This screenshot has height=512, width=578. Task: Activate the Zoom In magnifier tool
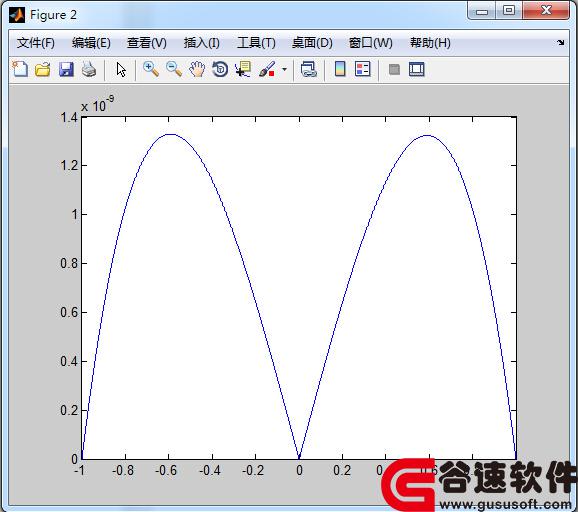pos(151,69)
